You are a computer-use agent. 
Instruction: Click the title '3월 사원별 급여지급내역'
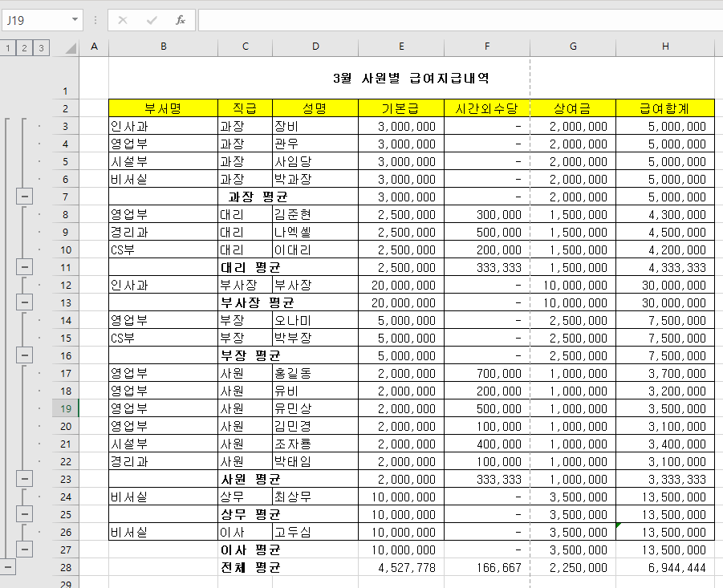(x=412, y=79)
